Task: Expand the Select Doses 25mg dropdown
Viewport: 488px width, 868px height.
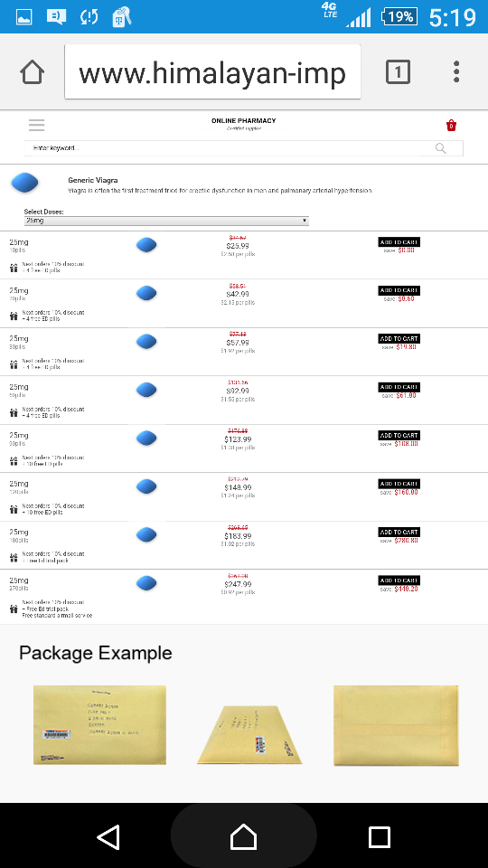Action: pos(166,221)
